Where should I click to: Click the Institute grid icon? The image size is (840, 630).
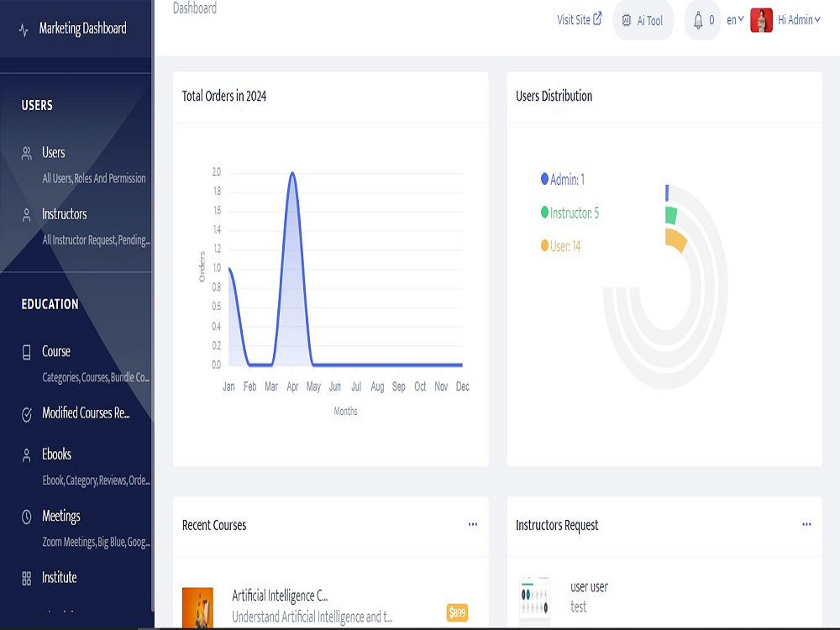tap(26, 579)
